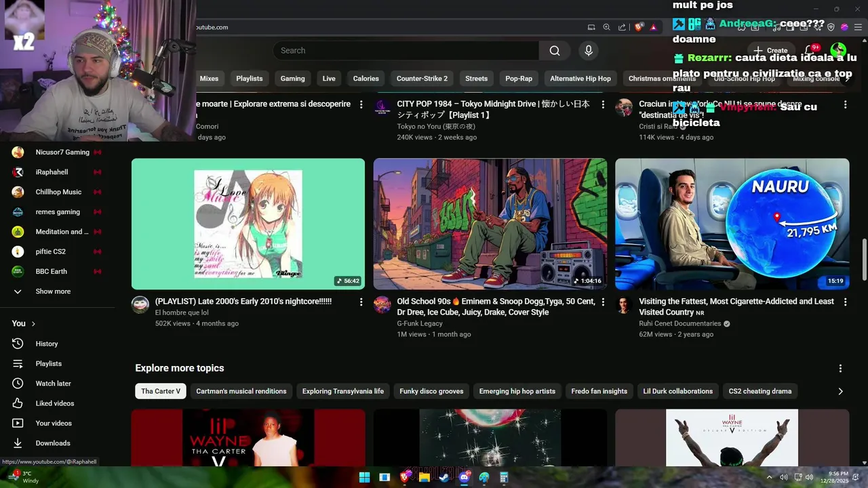The image size is (868, 488).
Task: Expand the You section chevron
Action: 33,324
